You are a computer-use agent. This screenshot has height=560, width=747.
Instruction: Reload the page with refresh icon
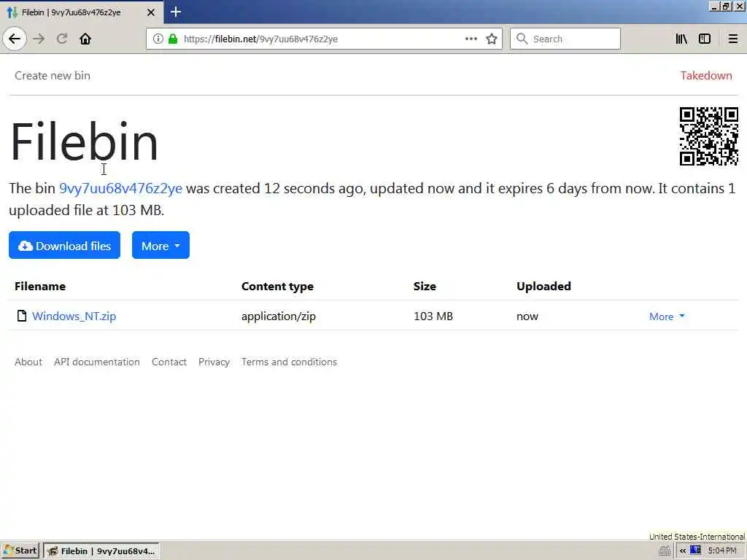62,39
